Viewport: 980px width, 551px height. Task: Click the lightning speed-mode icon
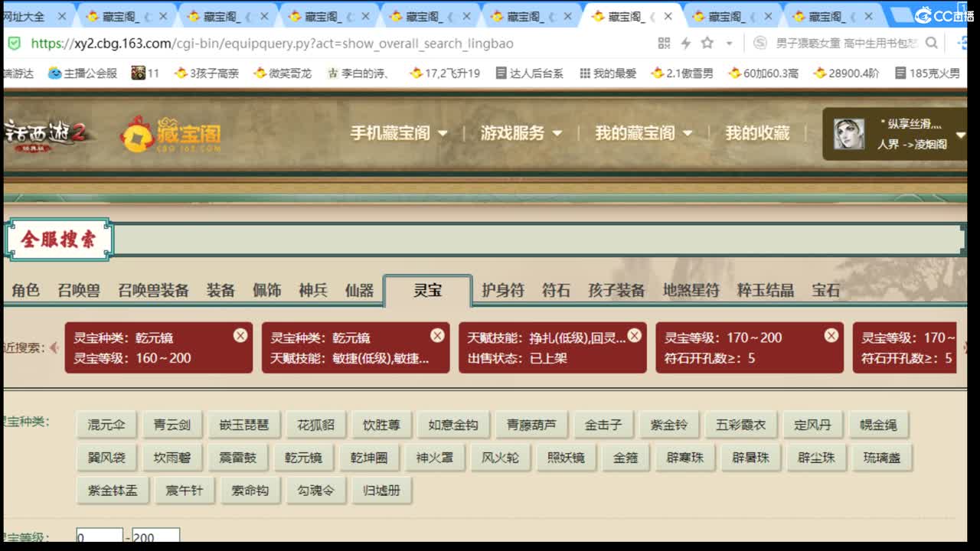[685, 44]
